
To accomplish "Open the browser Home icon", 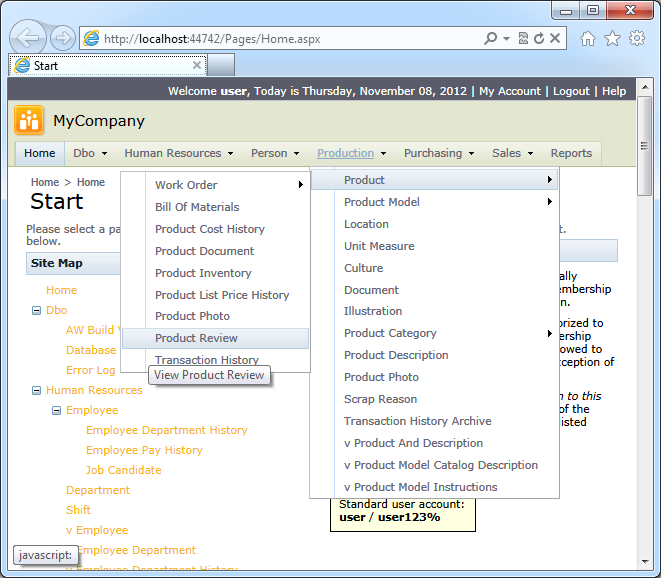I will (x=588, y=39).
